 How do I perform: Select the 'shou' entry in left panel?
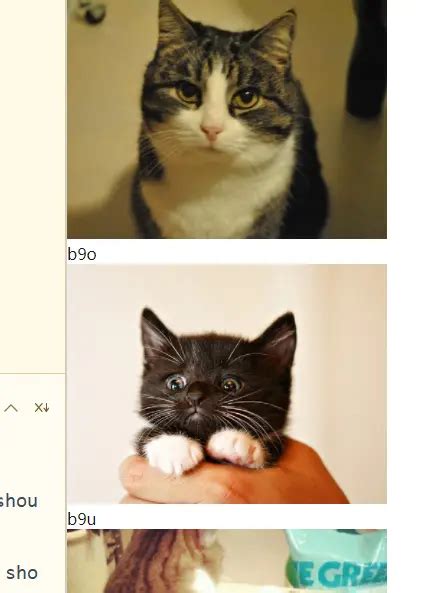18,501
